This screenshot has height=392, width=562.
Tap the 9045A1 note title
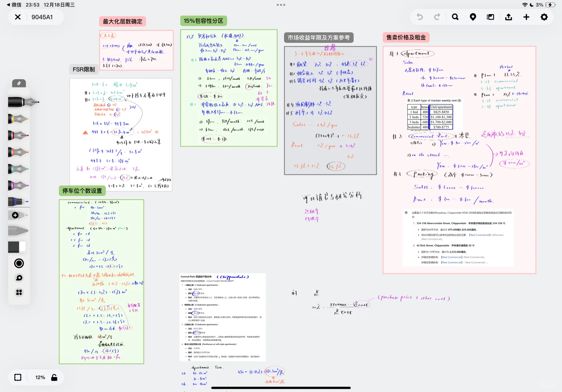[42, 17]
